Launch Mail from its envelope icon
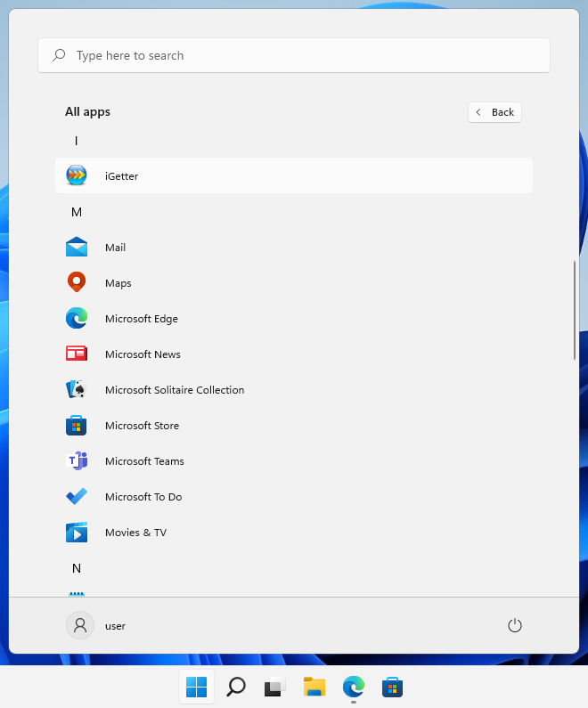 click(77, 247)
